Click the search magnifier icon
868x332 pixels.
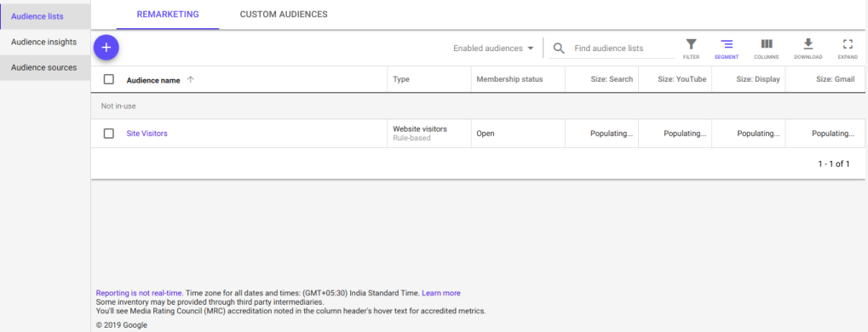point(559,49)
